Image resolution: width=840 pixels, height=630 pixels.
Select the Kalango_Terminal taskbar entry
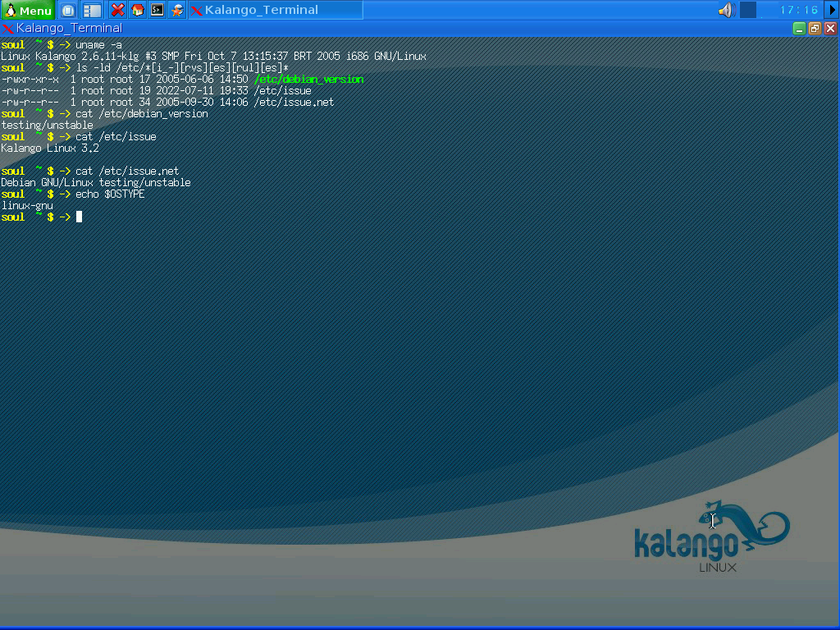click(276, 10)
